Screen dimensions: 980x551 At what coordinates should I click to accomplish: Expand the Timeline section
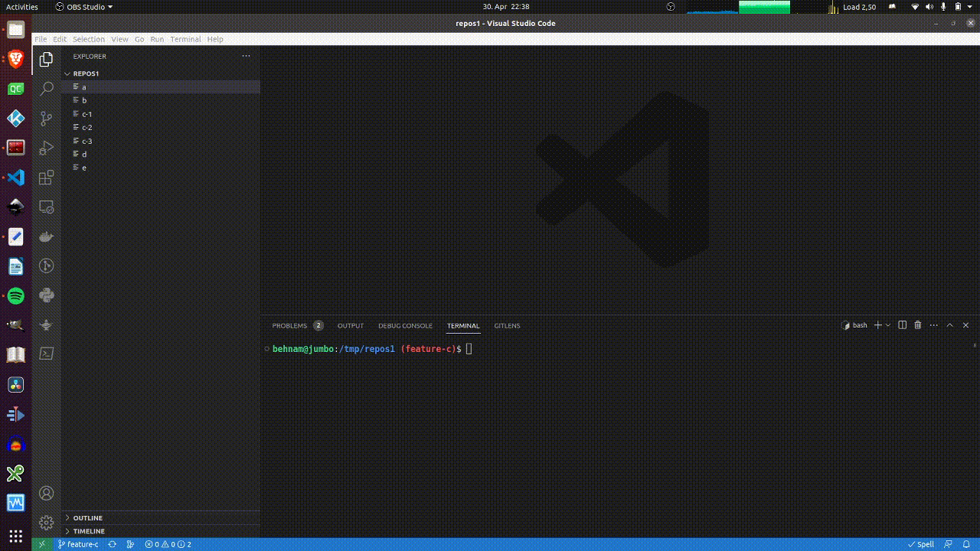click(89, 531)
